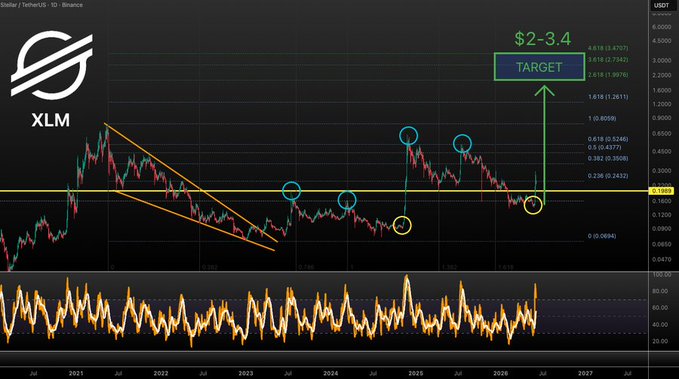Screen dimensions: 679x379
Task: Click the 0.236 (0.2432) Fibonacci label
Action: 608,176
